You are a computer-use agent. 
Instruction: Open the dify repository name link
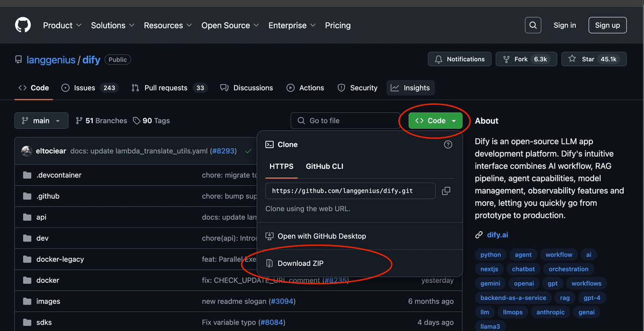91,60
